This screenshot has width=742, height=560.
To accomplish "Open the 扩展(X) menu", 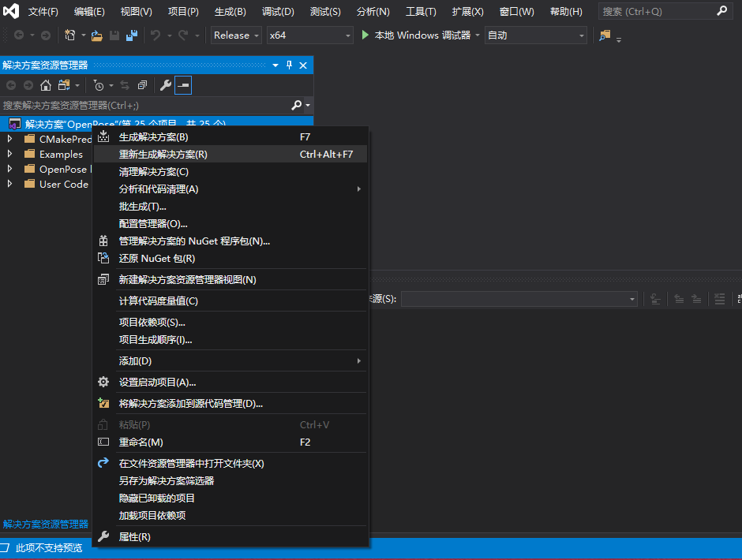I will [x=467, y=11].
